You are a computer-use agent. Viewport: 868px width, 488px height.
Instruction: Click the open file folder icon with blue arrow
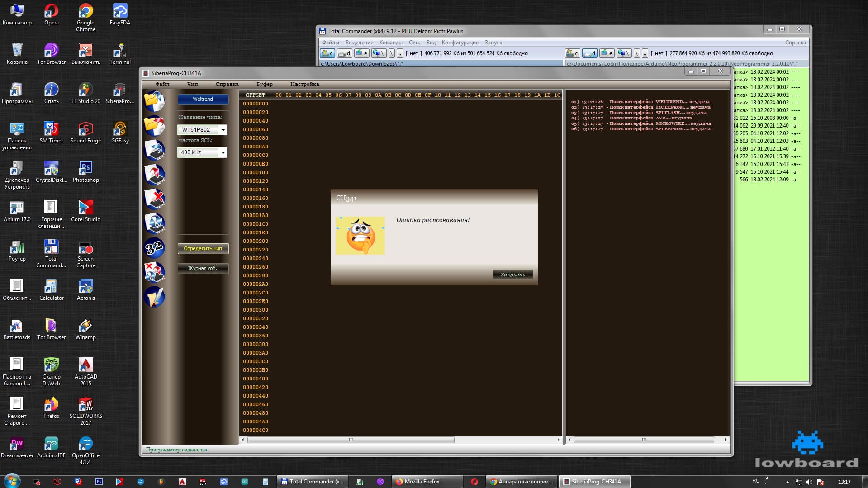click(x=154, y=101)
